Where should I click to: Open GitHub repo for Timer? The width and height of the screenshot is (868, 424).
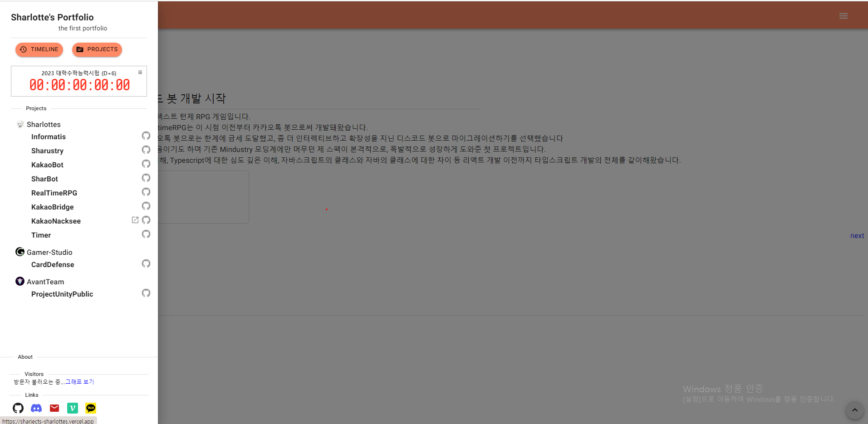click(x=146, y=234)
